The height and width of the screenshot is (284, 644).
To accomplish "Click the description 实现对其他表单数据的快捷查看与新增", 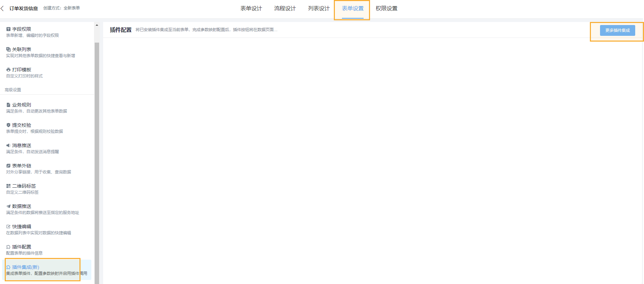I will [41, 56].
